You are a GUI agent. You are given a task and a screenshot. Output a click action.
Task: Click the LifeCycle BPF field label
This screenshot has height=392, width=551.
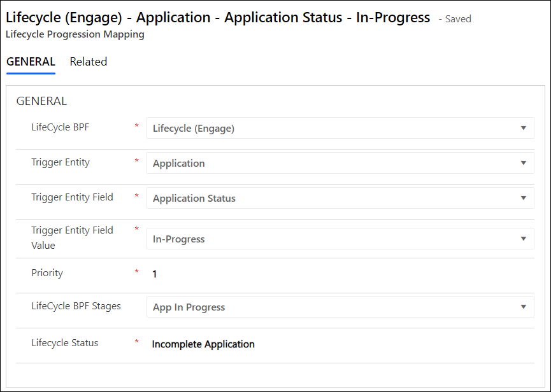(61, 127)
